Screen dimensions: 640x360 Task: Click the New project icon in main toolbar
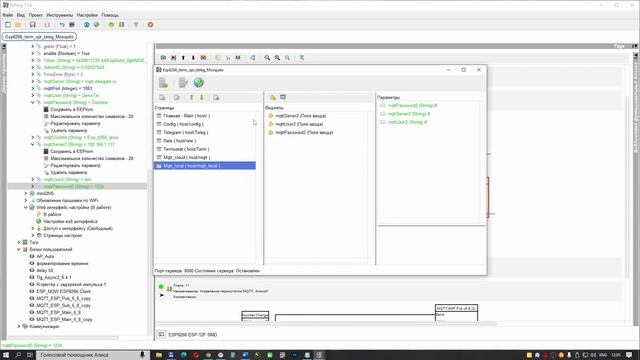(8, 25)
